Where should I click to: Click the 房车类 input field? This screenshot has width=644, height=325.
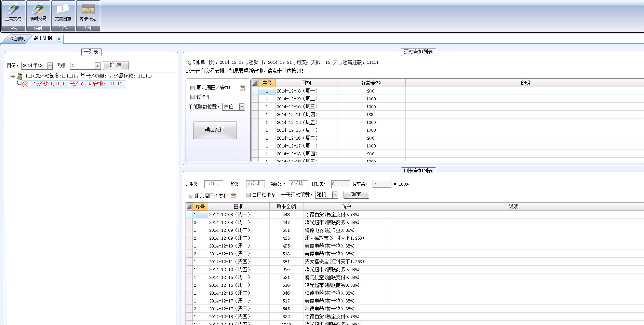[381, 184]
